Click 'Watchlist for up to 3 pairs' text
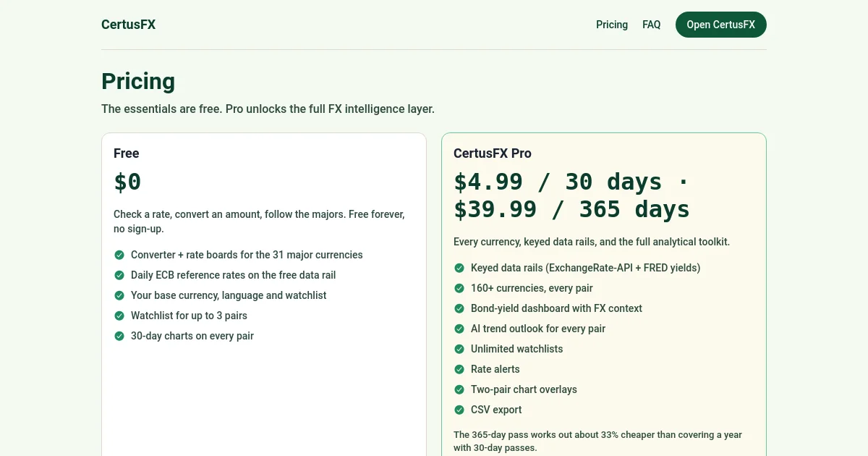 189,316
